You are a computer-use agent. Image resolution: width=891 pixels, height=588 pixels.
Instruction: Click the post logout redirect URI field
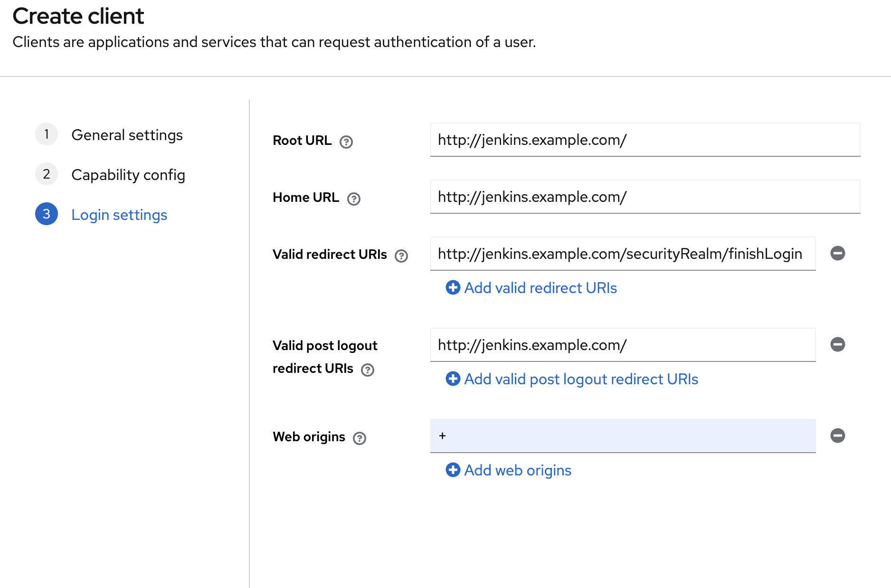point(623,345)
